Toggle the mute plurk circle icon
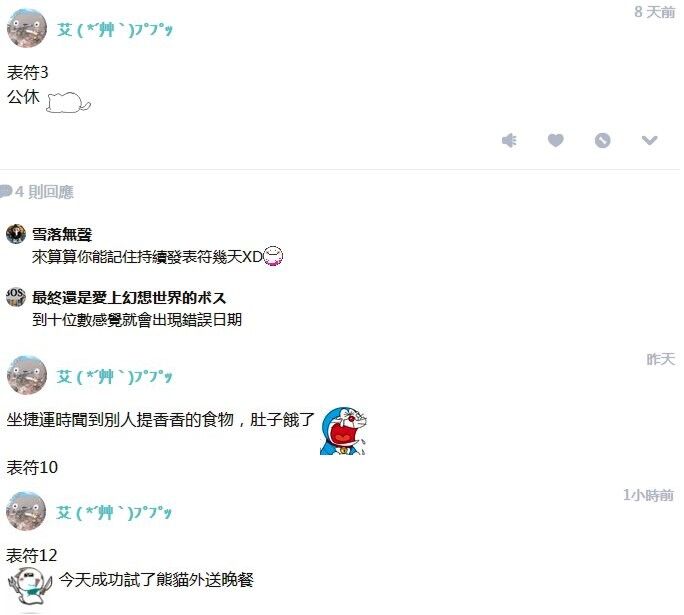Viewport: 684px width, 615px height. [x=602, y=140]
